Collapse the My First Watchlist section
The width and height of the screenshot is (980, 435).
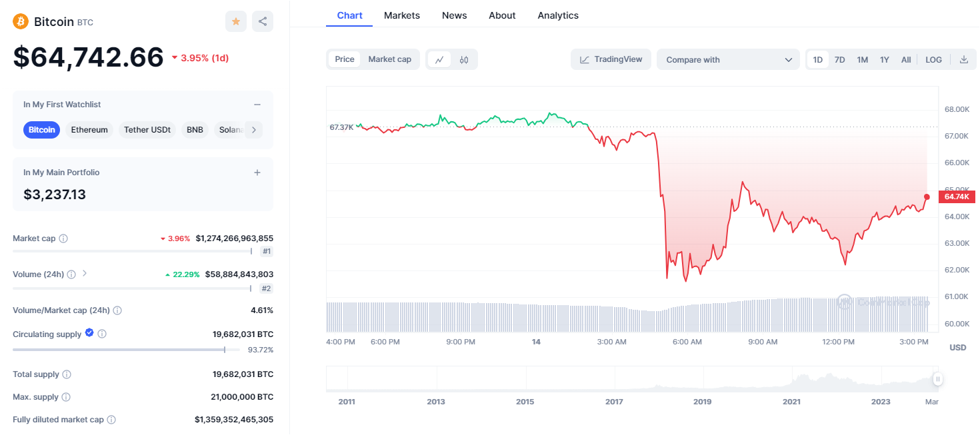pos(257,105)
